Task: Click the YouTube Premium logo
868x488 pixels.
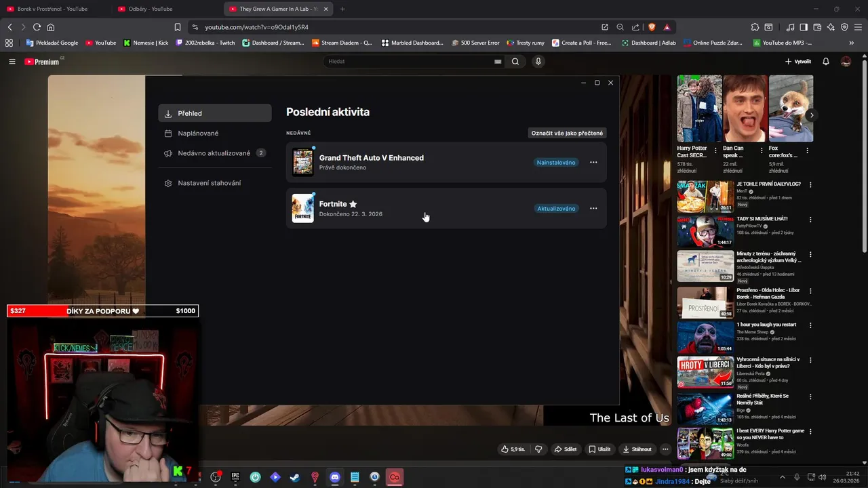Action: (42, 62)
